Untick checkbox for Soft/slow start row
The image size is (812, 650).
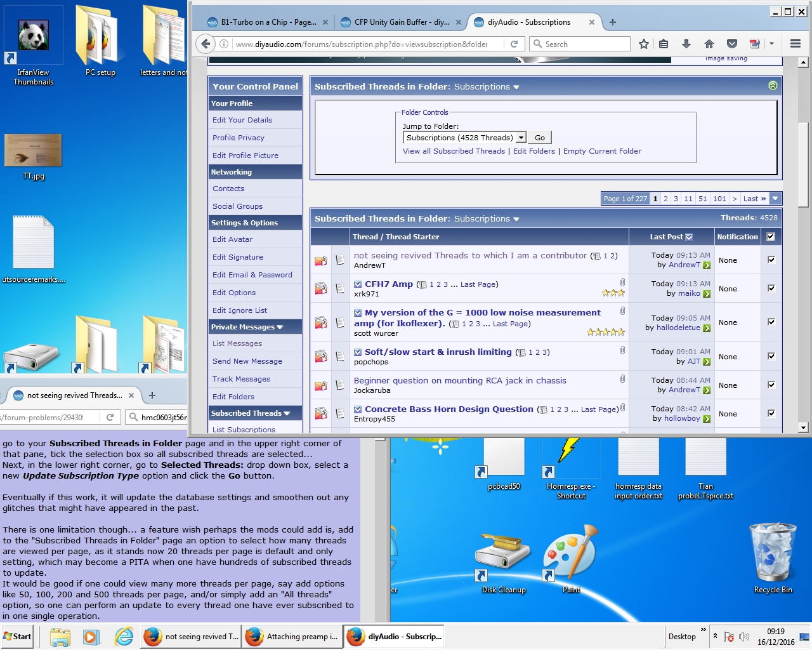point(771,356)
